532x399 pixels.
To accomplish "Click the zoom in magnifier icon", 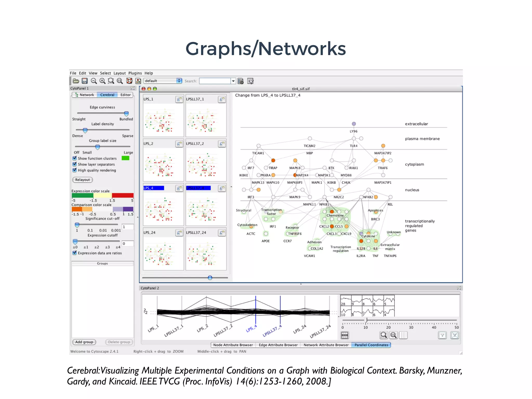I will (102, 81).
